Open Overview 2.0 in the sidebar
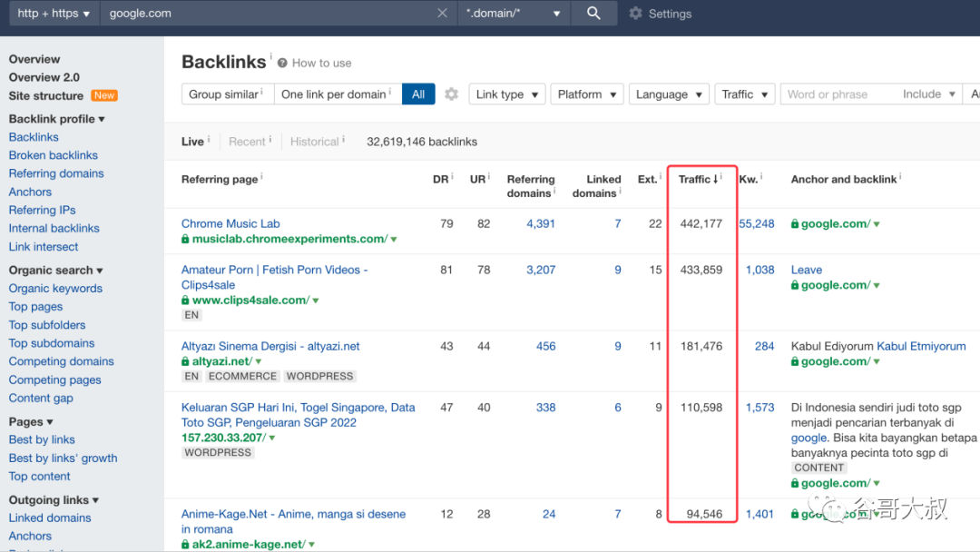The width and height of the screenshot is (980, 552). [x=44, y=77]
